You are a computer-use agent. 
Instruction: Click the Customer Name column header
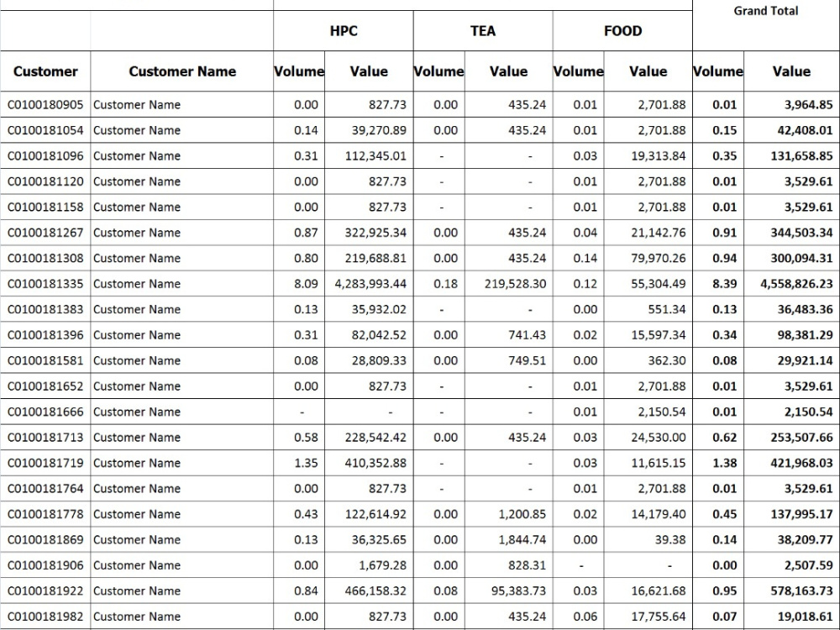(182, 71)
